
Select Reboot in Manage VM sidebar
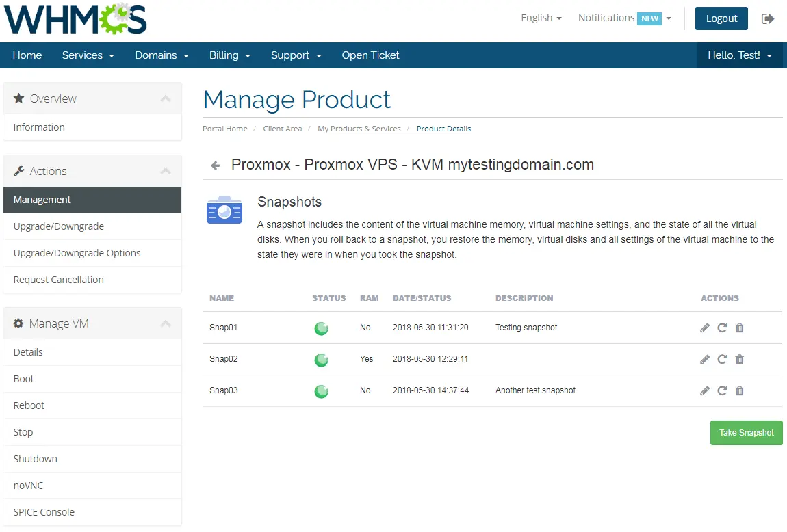click(x=92, y=405)
